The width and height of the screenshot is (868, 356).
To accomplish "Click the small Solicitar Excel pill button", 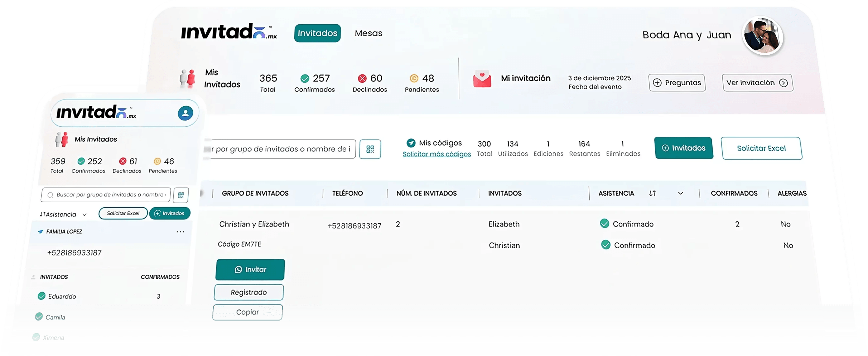I will coord(123,213).
